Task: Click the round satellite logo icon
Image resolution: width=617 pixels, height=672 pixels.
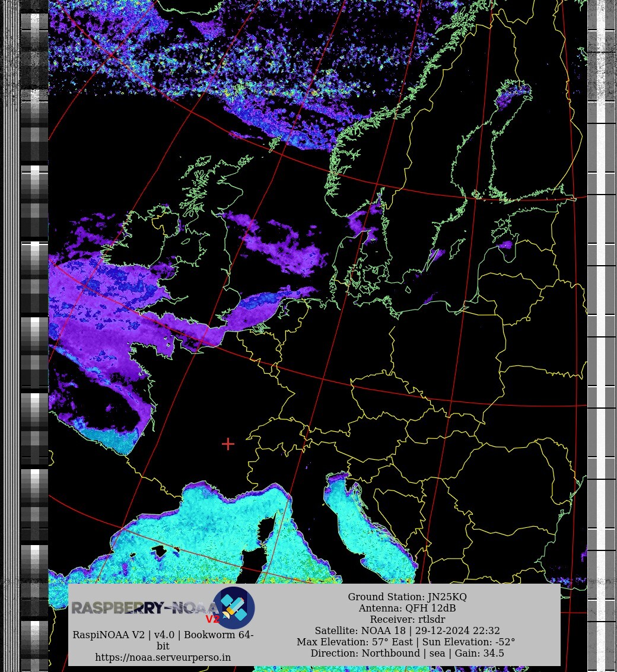Action: (234, 607)
